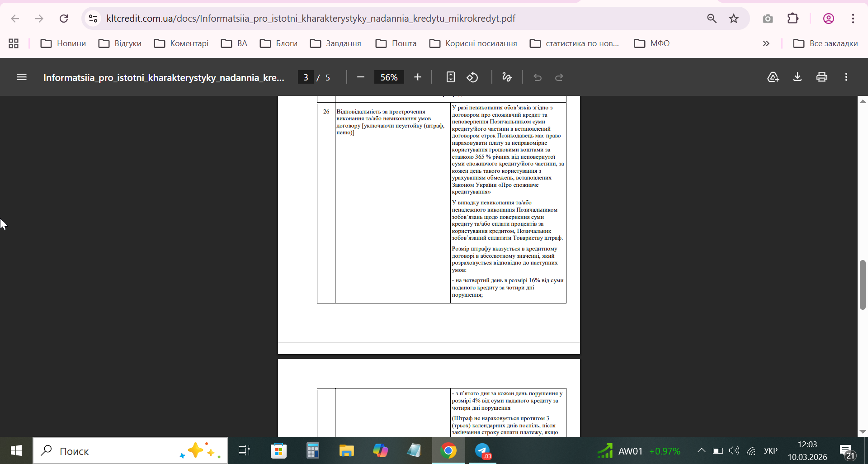Open the Коментарі bookmark folder
868x464 pixels.
pyautogui.click(x=181, y=43)
